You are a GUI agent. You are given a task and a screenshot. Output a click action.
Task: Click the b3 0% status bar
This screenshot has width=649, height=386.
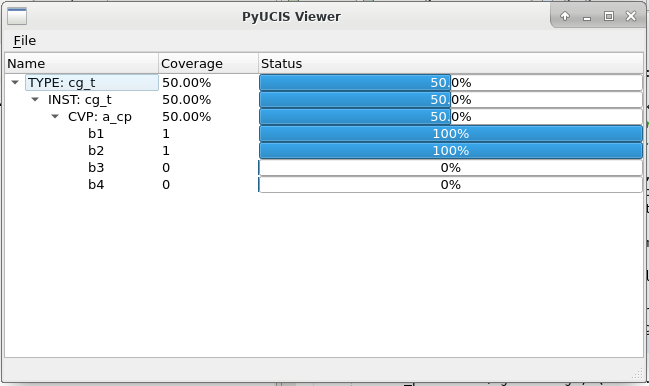click(451, 168)
